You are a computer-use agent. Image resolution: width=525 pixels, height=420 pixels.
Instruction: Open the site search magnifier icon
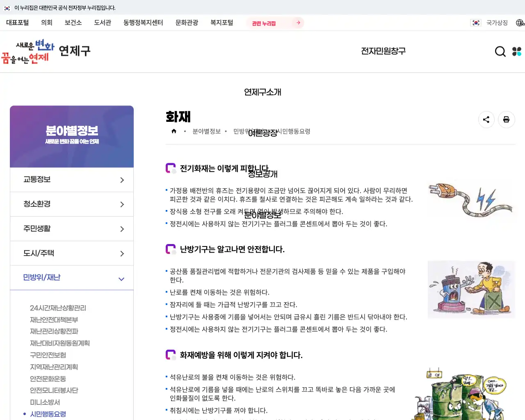pyautogui.click(x=500, y=52)
